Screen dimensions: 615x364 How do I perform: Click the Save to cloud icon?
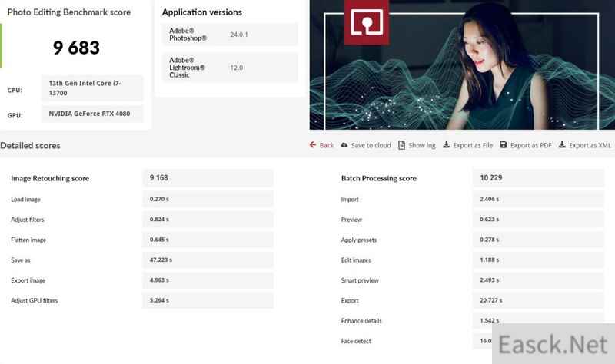(344, 145)
